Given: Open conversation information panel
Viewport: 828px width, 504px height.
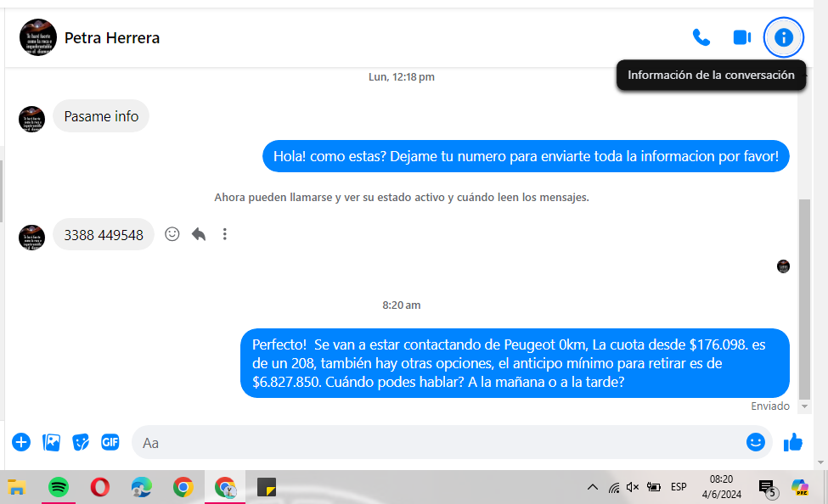Looking at the screenshot, I should 784,37.
